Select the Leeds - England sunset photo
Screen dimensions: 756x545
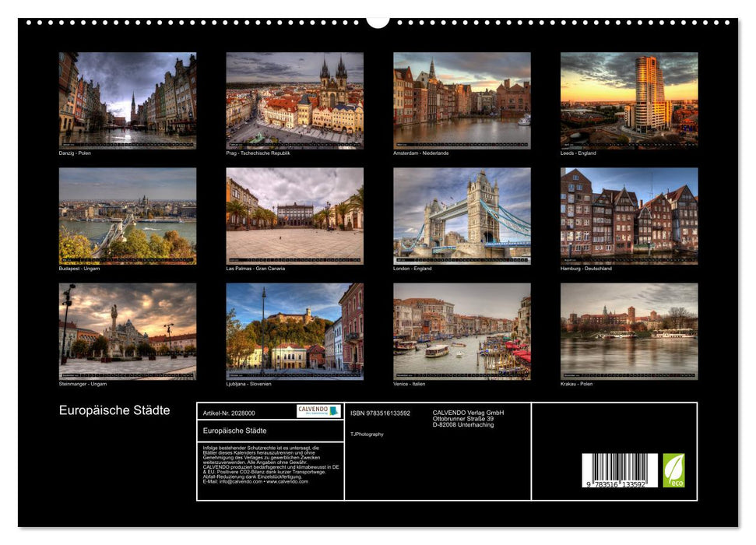(x=629, y=100)
